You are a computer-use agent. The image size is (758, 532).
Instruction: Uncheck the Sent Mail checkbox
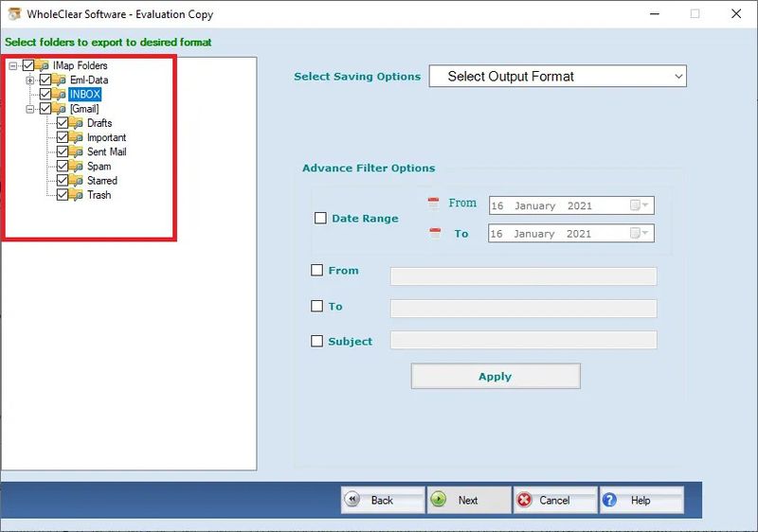click(x=63, y=151)
